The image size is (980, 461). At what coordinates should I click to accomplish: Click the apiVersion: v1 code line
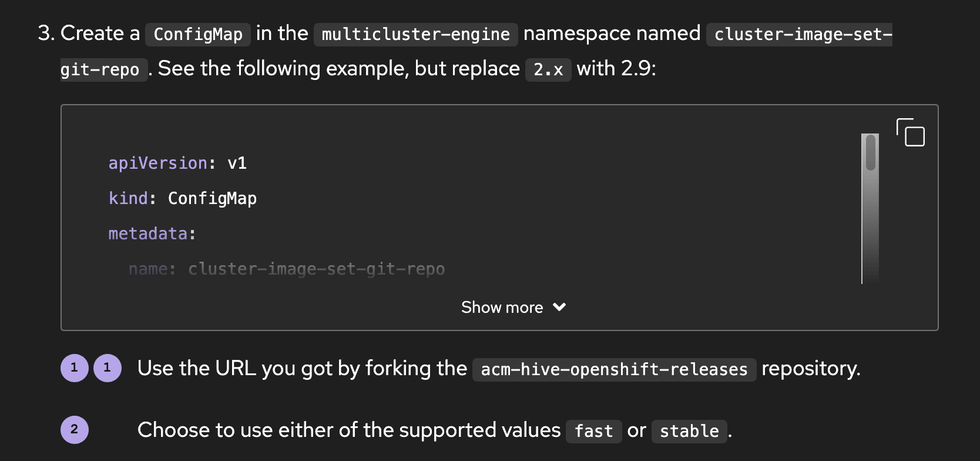(177, 163)
